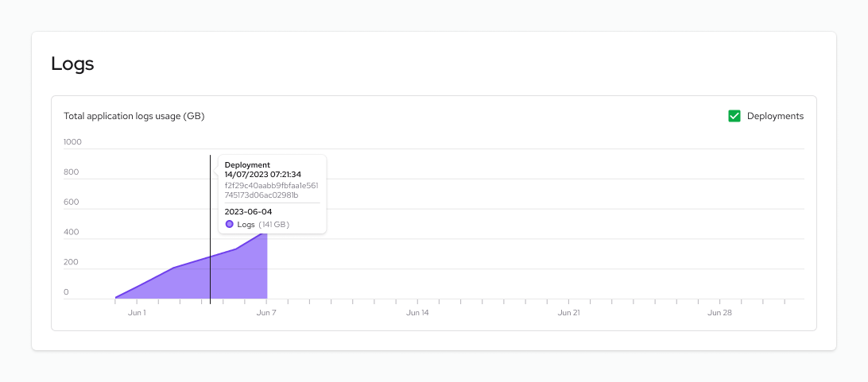This screenshot has width=868, height=382.
Task: Click the 2023-06-04 date in tooltip
Action: tap(248, 212)
